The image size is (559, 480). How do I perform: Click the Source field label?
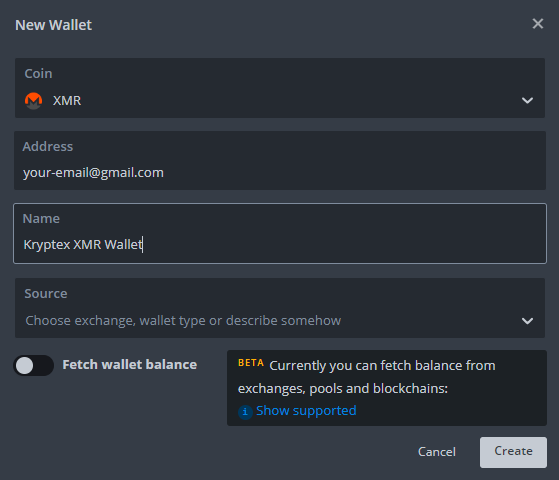tap(46, 294)
